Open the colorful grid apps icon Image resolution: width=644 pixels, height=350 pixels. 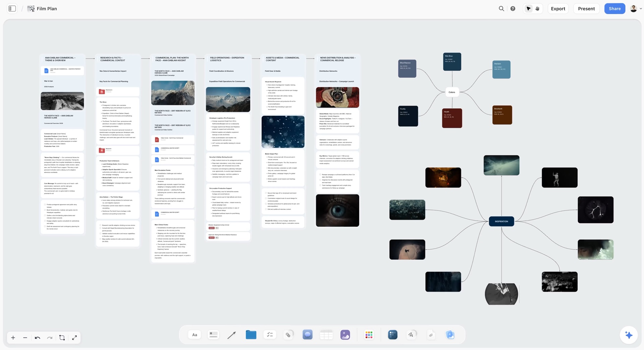coord(369,335)
